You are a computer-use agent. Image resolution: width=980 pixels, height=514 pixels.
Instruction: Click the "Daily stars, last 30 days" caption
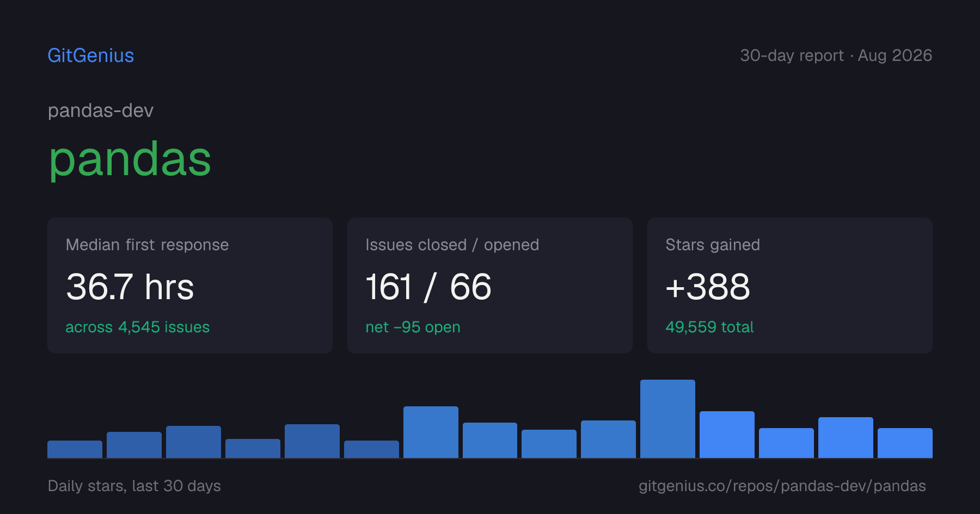134,486
